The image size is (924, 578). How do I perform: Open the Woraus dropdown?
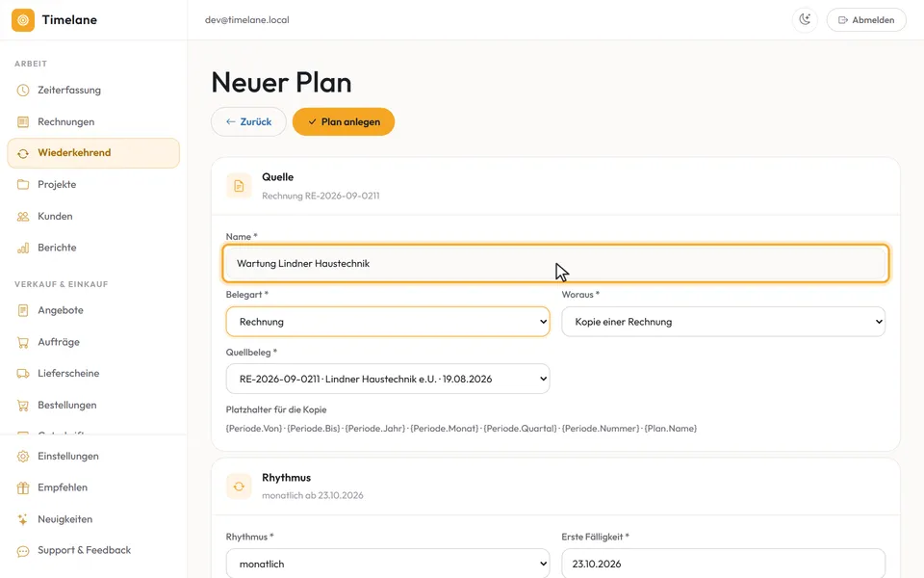[723, 322]
